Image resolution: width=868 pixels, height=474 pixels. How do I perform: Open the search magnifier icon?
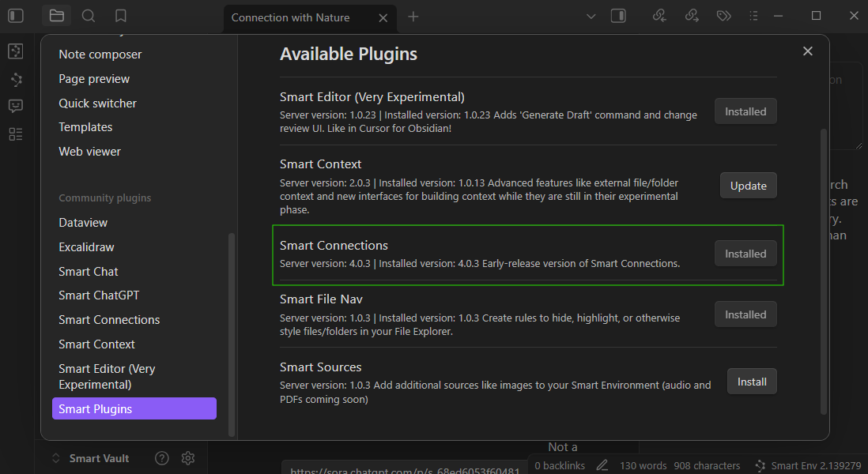(89, 16)
